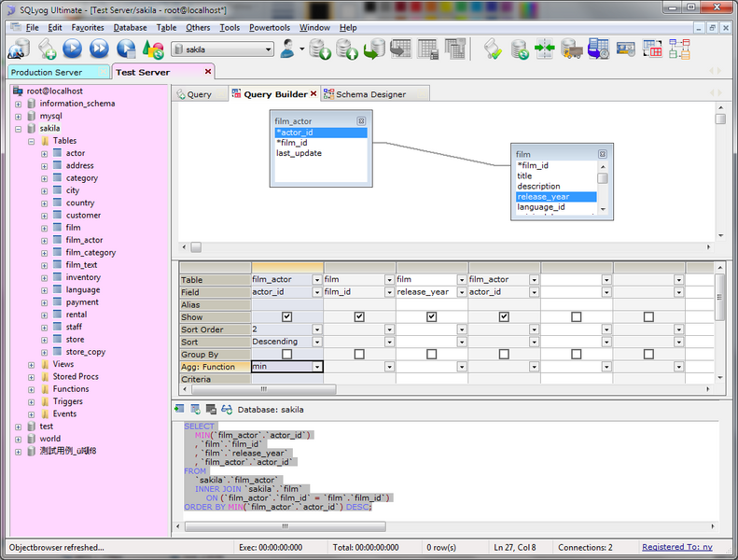Check Show in the first empty column
The width and height of the screenshot is (738, 560).
pos(576,317)
